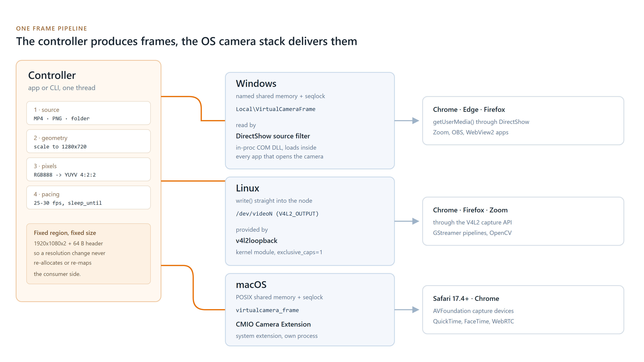Click 'Chrome · Firefox · Zoom' heading

(x=470, y=210)
